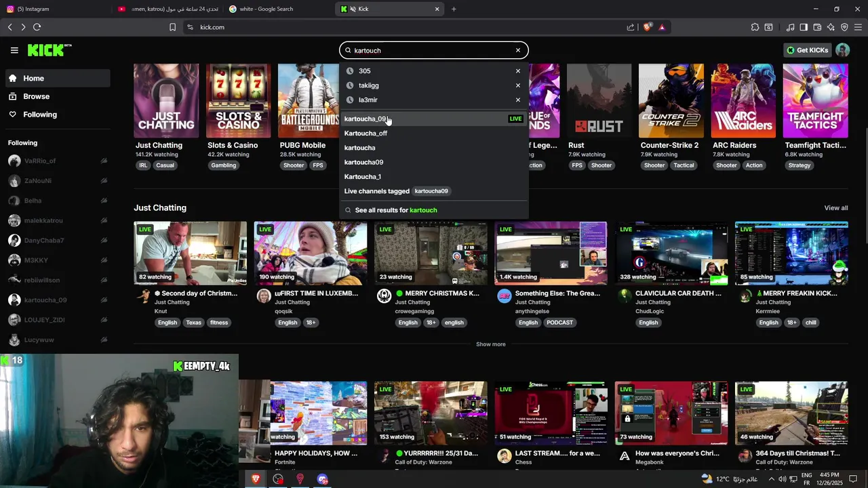868x488 pixels.
Task: Open the user profile avatar menu
Action: tap(842, 50)
